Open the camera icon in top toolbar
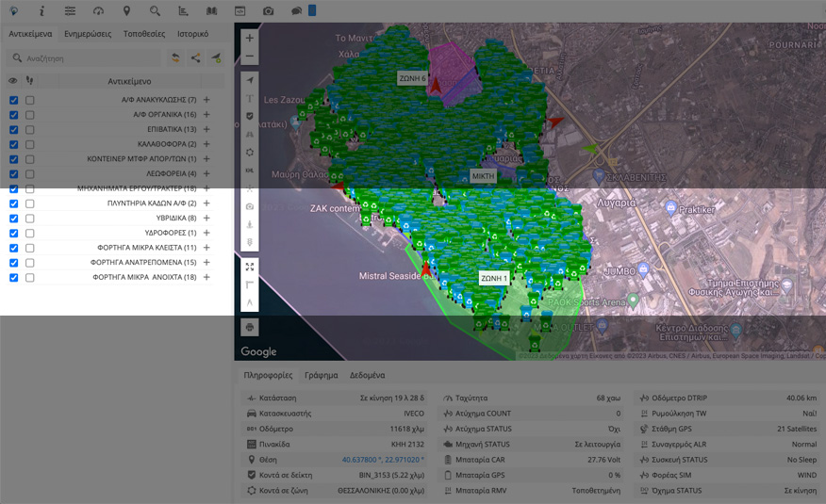Viewport: 826px width, 504px height. point(268,11)
